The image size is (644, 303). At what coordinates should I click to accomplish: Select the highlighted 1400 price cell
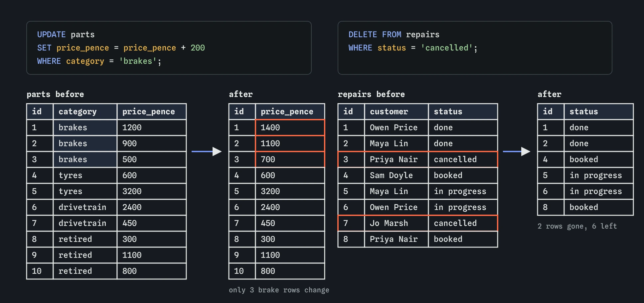pos(290,128)
